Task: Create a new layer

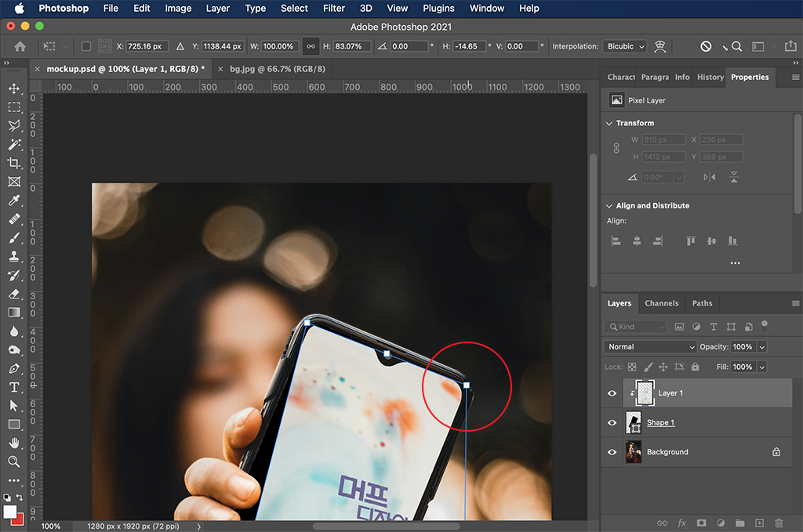Action: point(759,523)
